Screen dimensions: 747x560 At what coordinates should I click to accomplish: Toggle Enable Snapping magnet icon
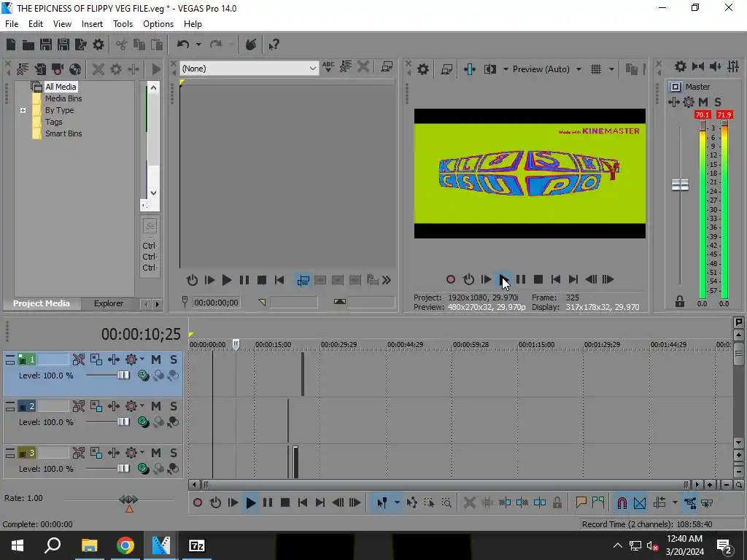(622, 503)
